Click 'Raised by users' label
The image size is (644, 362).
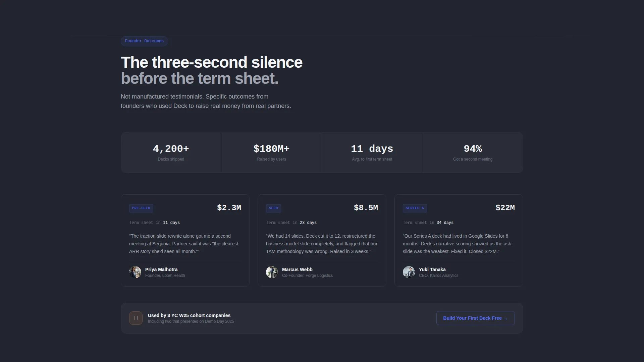pyautogui.click(x=271, y=159)
